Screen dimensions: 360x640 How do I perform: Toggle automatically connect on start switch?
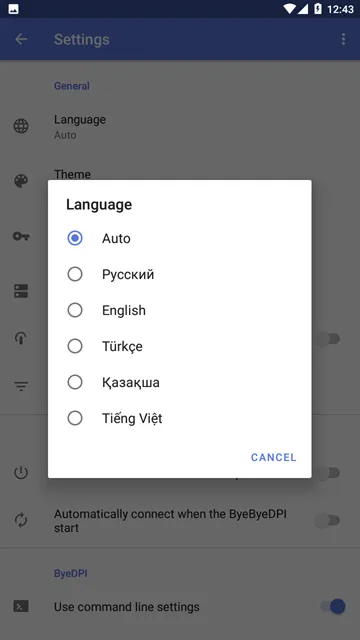coord(330,520)
